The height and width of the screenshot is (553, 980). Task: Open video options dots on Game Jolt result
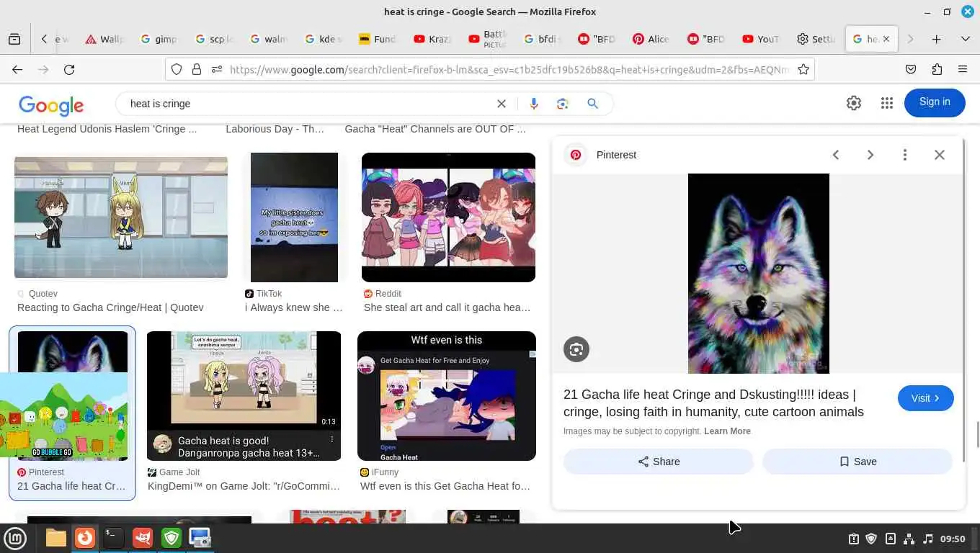pos(332,439)
